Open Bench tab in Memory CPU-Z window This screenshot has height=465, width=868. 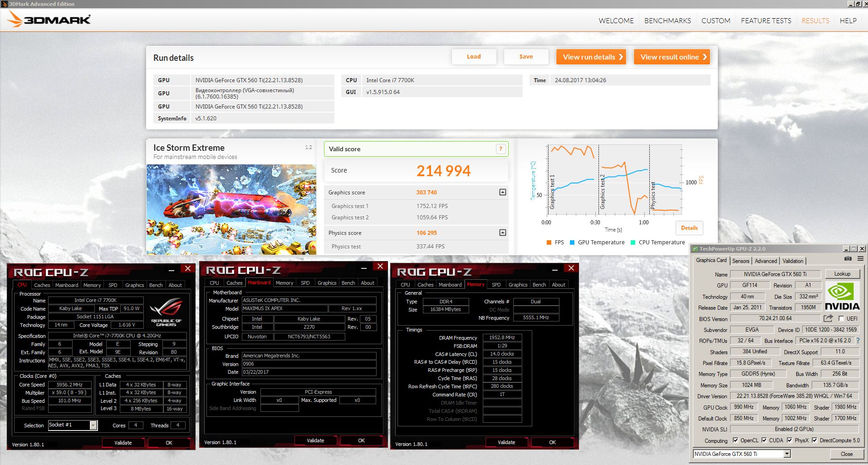tap(539, 285)
